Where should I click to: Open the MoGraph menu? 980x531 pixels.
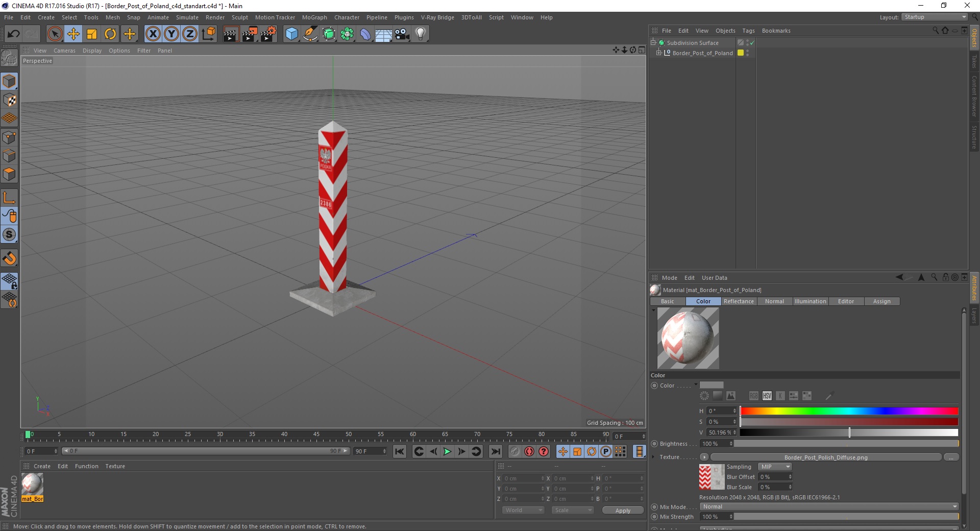tap(314, 17)
